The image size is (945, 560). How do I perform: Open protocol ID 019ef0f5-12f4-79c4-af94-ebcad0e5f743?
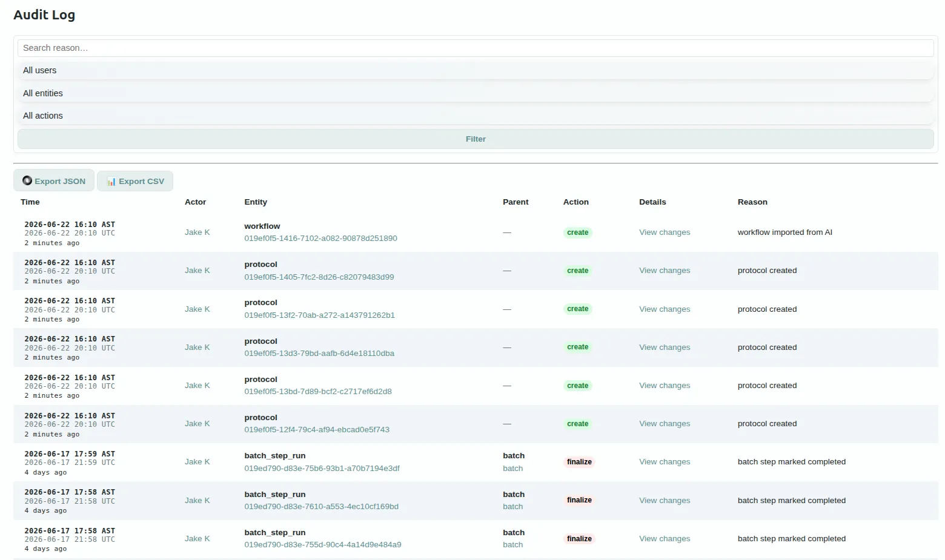[x=317, y=429]
